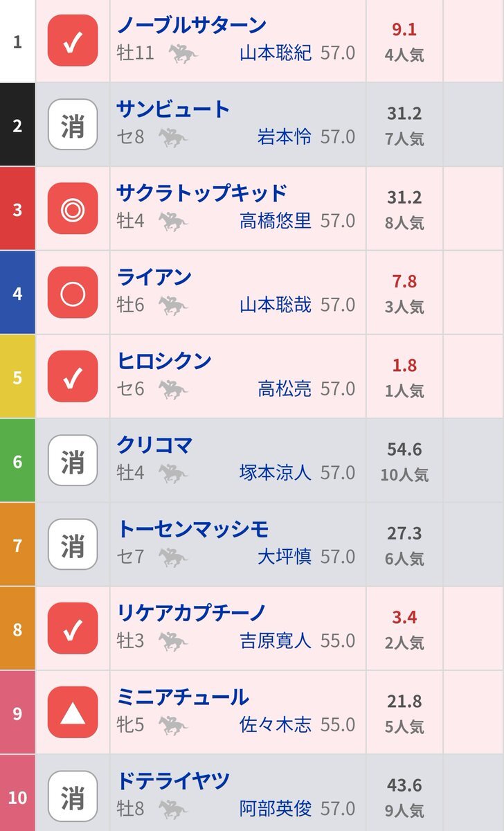Tap the triangle mark for ミニアチュール
Image resolution: width=504 pixels, height=831 pixels.
point(73,713)
